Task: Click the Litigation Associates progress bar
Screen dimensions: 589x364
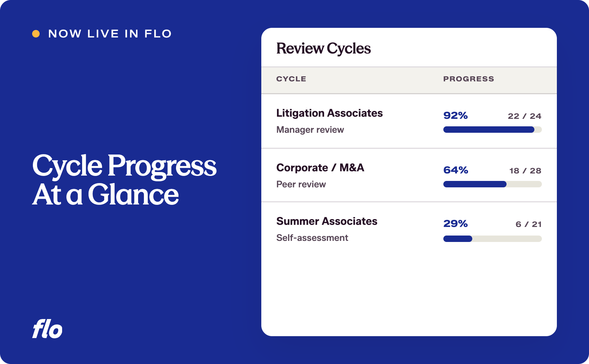Action: click(492, 130)
